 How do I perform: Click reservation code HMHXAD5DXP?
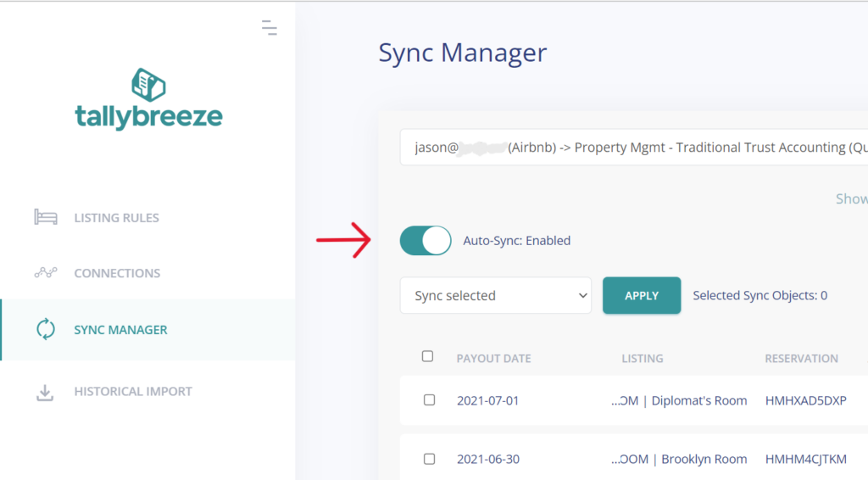805,400
